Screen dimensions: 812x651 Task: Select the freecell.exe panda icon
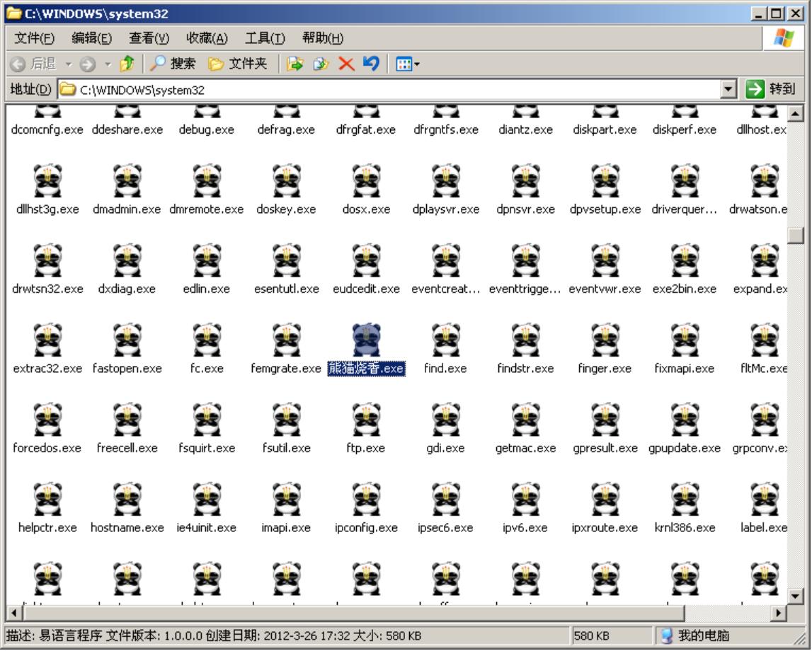127,420
